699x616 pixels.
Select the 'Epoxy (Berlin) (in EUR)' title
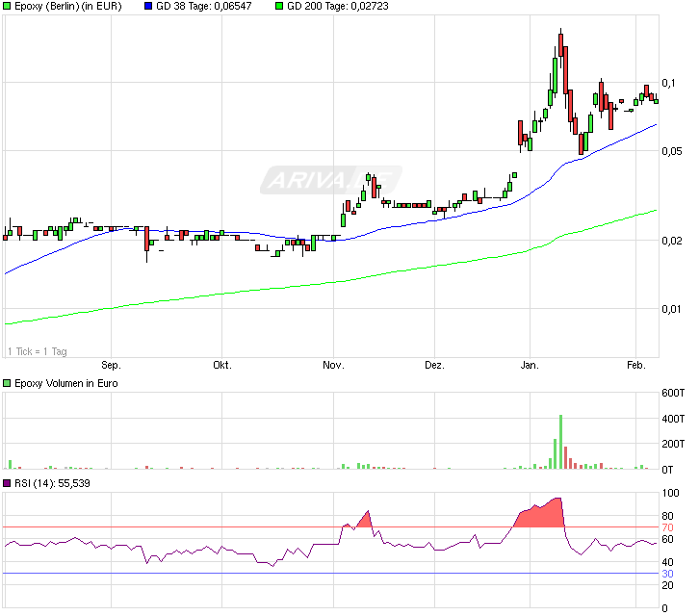point(68,6)
